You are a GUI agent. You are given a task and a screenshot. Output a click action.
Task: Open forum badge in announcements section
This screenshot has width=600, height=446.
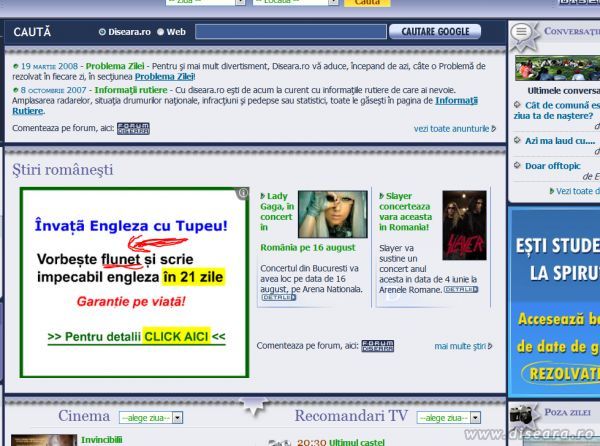tap(133, 129)
